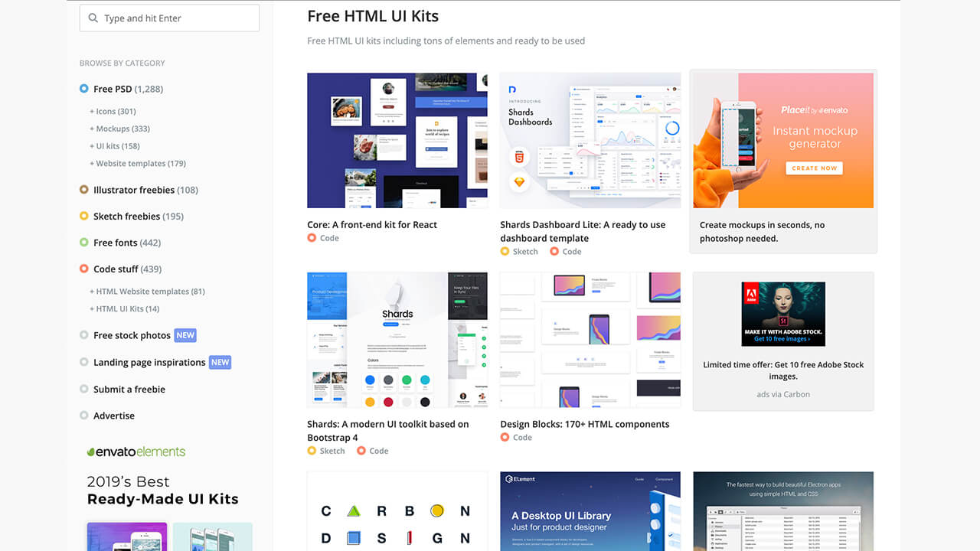This screenshot has width=980, height=551.
Task: Click the search magnifier icon
Action: coord(93,18)
